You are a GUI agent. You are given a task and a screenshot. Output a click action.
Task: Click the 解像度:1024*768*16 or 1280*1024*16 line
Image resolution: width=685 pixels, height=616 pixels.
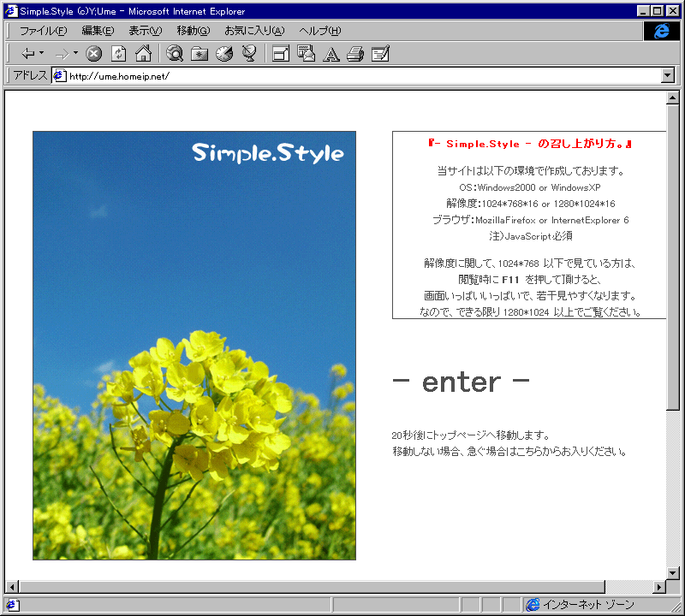tap(530, 204)
